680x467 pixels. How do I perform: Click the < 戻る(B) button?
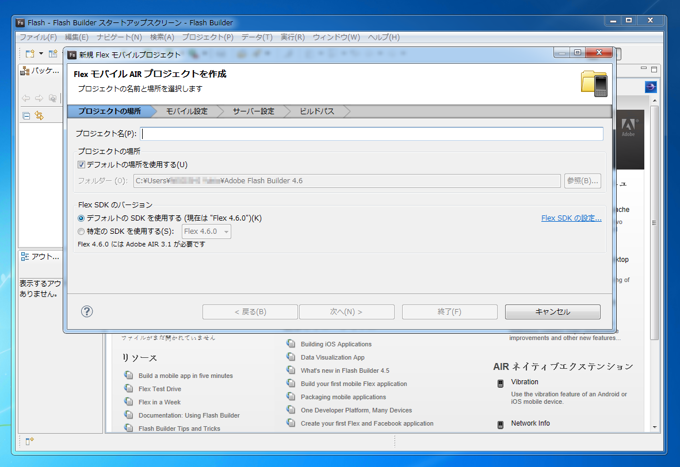point(250,312)
